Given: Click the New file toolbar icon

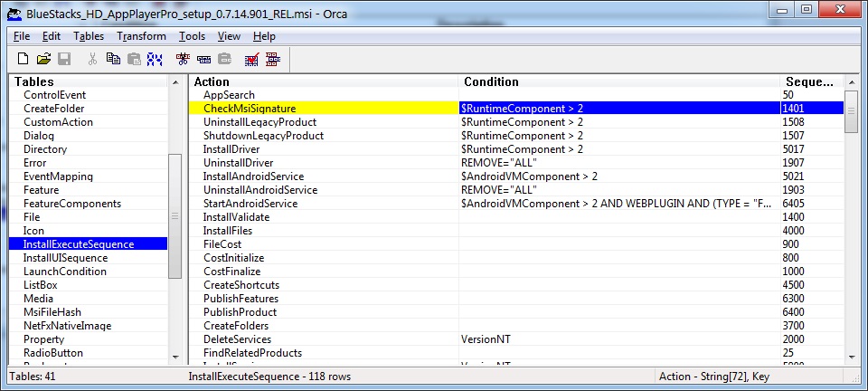Looking at the screenshot, I should 24,59.
